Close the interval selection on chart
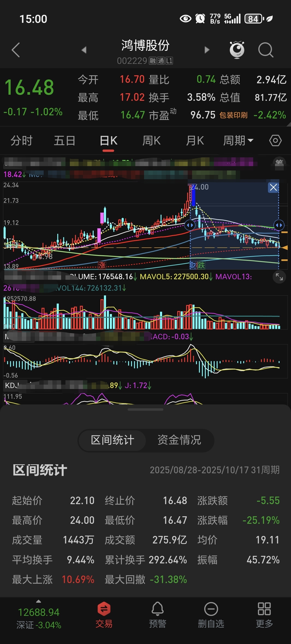291x644 pixels. (273, 187)
